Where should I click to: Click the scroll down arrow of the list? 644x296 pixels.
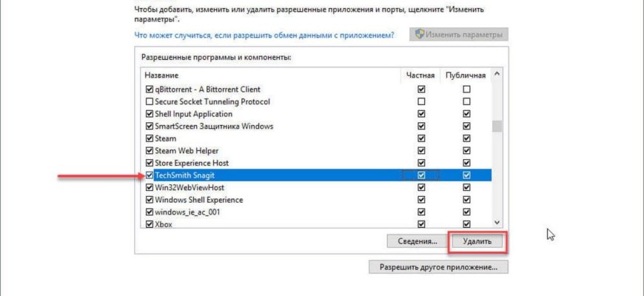(497, 222)
